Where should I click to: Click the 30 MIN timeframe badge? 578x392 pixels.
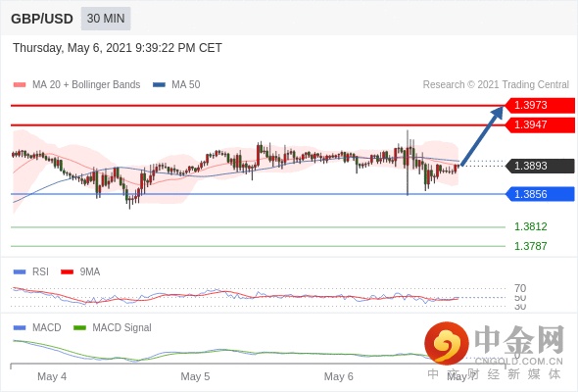coord(106,19)
